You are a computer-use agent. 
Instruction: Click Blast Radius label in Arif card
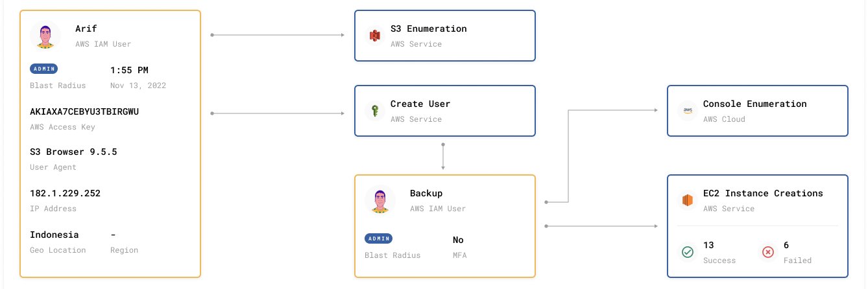tap(58, 86)
